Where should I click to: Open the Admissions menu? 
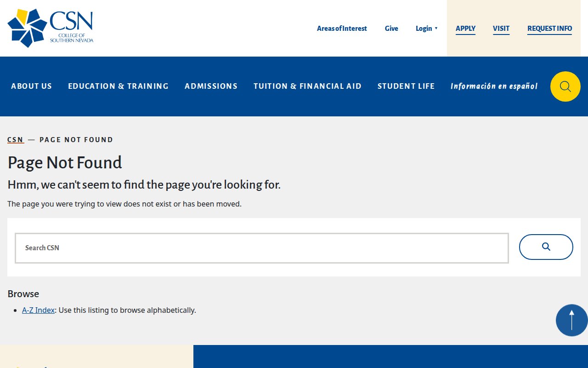[211, 86]
